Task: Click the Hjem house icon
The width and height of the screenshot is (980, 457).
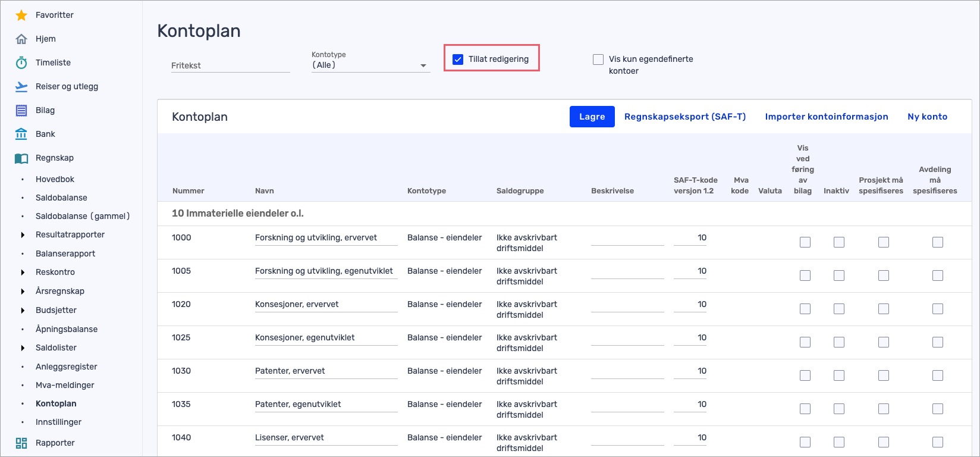Action: [x=21, y=39]
